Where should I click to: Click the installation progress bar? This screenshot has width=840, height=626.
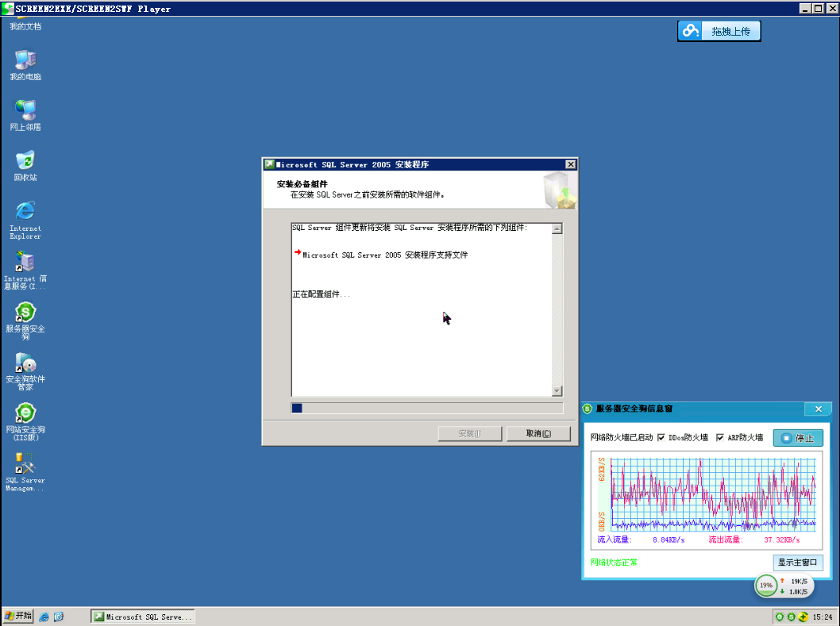click(427, 408)
